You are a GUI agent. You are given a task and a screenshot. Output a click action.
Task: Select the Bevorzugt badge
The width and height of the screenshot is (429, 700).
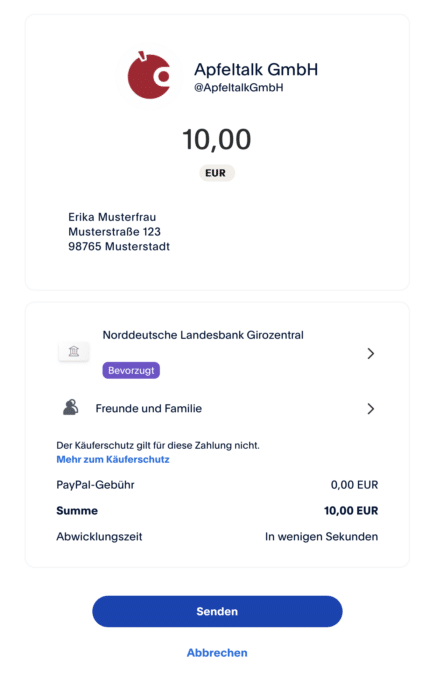click(x=131, y=370)
